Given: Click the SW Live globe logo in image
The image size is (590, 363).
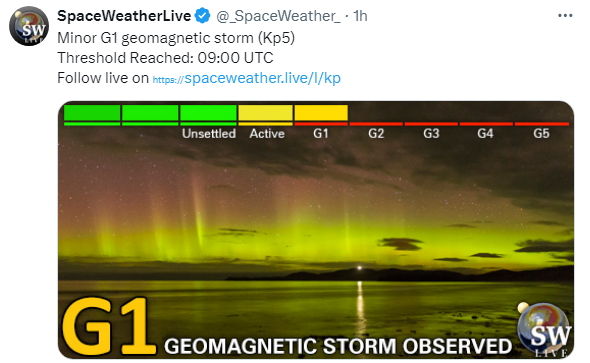Looking at the screenshot, I should point(544,329).
